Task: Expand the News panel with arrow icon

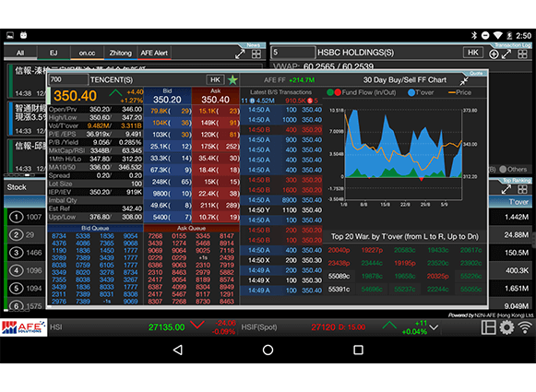Action: [x=240, y=54]
